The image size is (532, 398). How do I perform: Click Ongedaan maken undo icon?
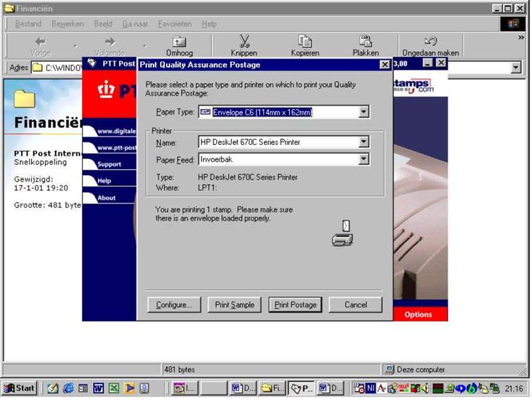pyautogui.click(x=430, y=41)
